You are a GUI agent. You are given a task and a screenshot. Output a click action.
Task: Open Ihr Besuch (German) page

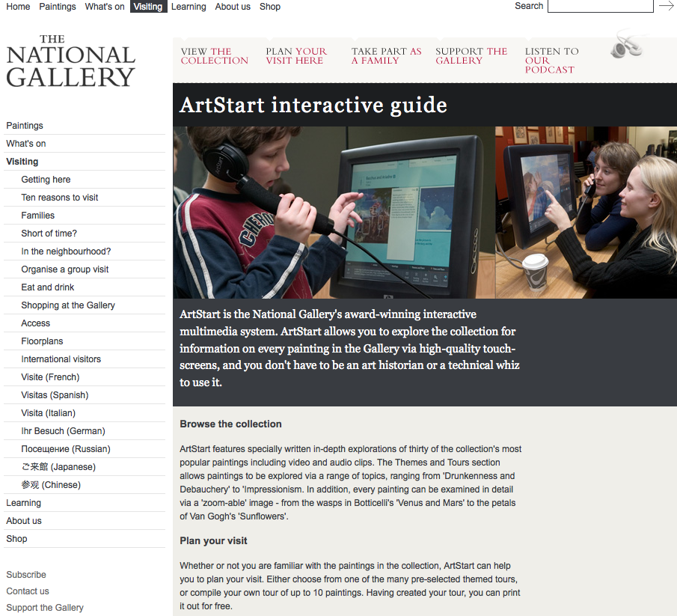click(63, 431)
